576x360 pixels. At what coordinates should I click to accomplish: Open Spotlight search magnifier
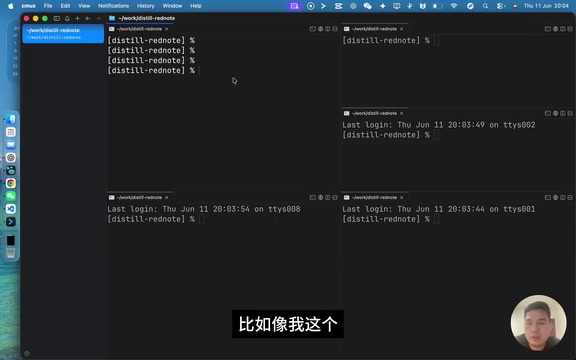[x=485, y=6]
